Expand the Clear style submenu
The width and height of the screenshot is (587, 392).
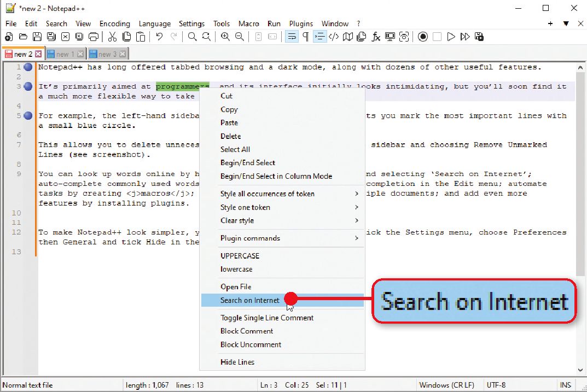pos(282,221)
